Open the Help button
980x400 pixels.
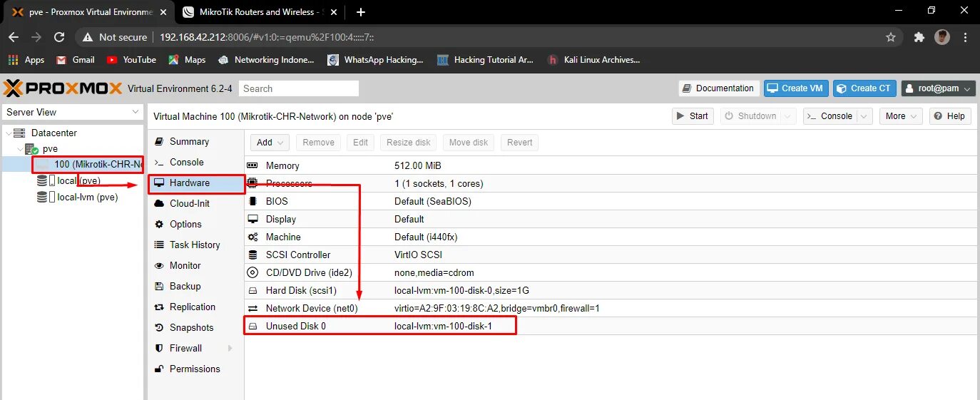(950, 116)
